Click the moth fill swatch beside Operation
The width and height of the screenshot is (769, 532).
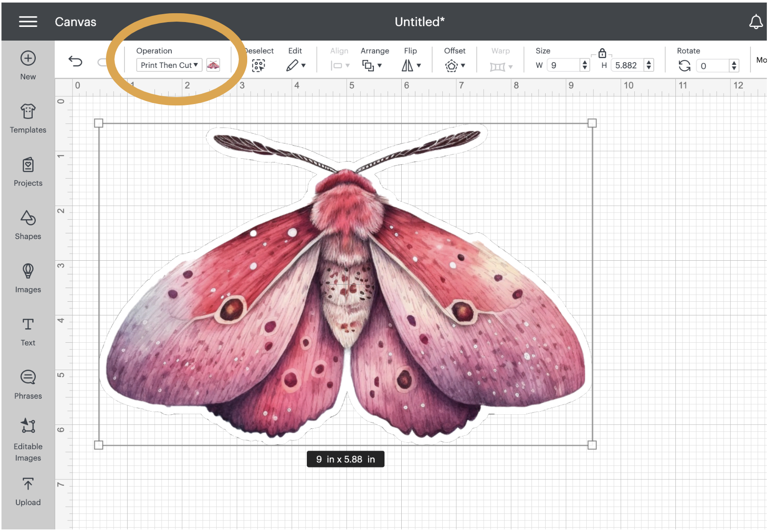213,65
